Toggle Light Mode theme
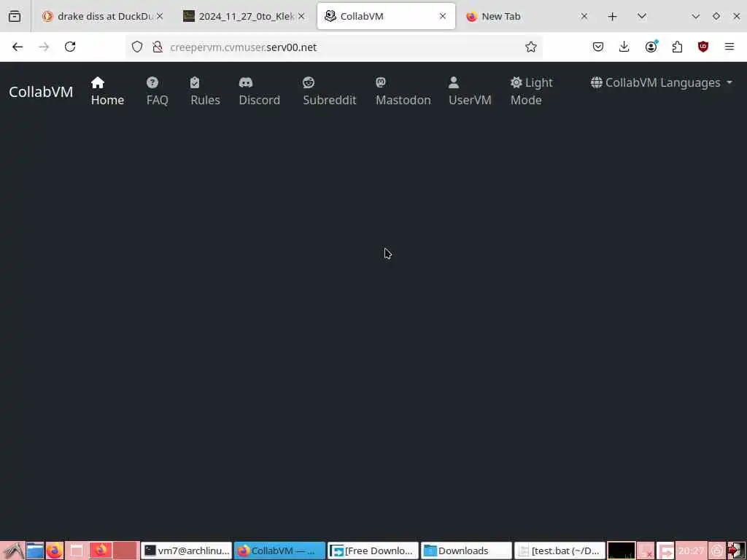The image size is (747, 560). pos(531,91)
